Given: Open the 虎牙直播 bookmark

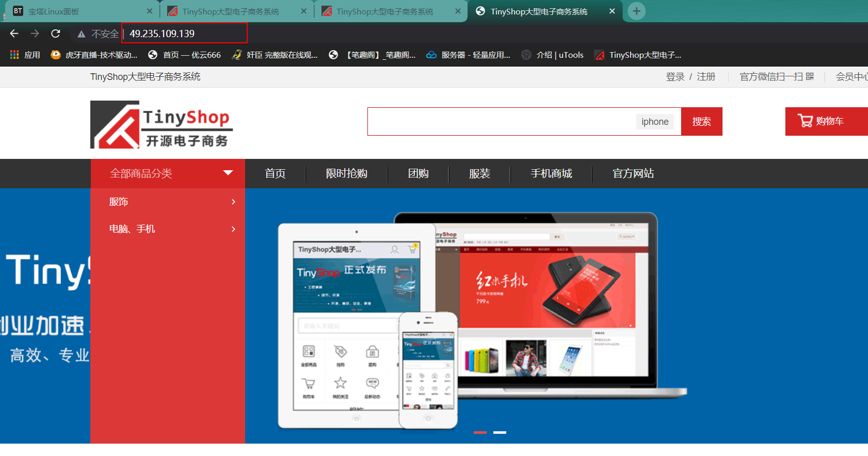Looking at the screenshot, I should [94, 55].
